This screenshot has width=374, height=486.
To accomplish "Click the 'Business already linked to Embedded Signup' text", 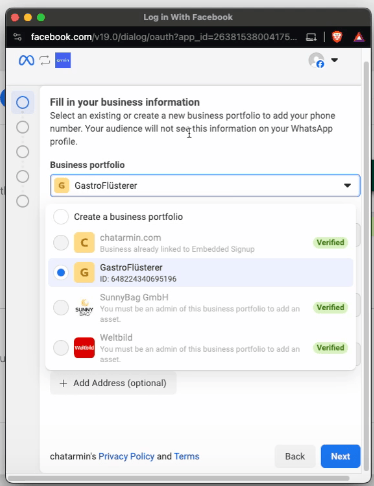I will (x=177, y=249).
